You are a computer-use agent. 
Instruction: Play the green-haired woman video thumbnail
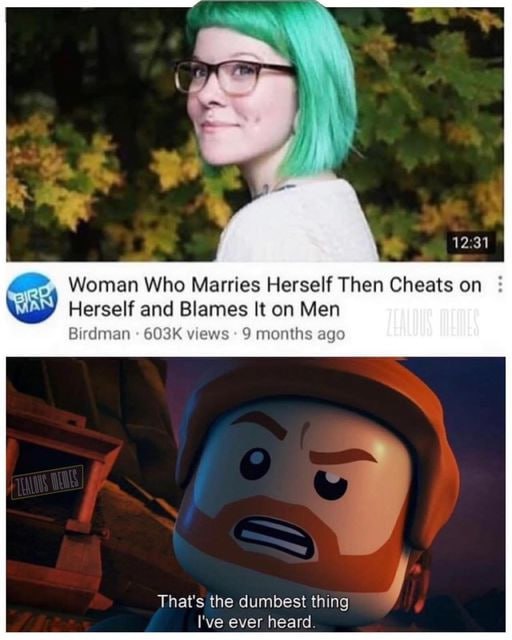[x=255, y=134]
